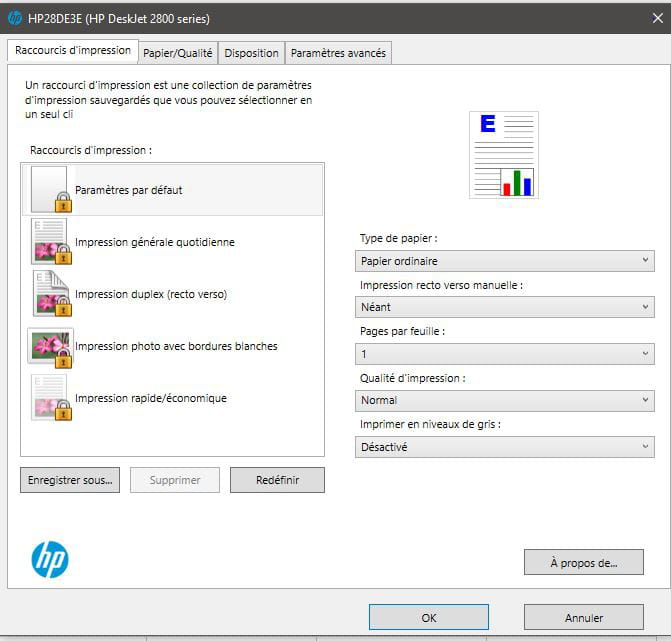
Task: Click the page preview thumbnail
Action: click(504, 155)
